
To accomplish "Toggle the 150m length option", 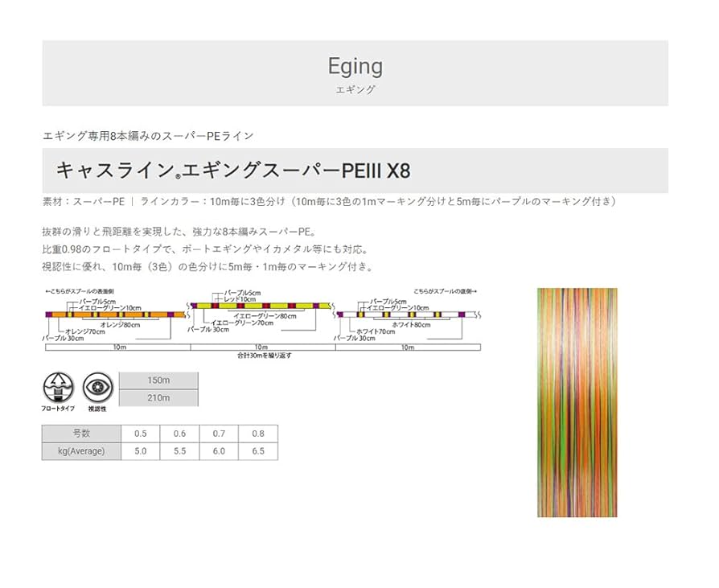I will click(x=158, y=380).
